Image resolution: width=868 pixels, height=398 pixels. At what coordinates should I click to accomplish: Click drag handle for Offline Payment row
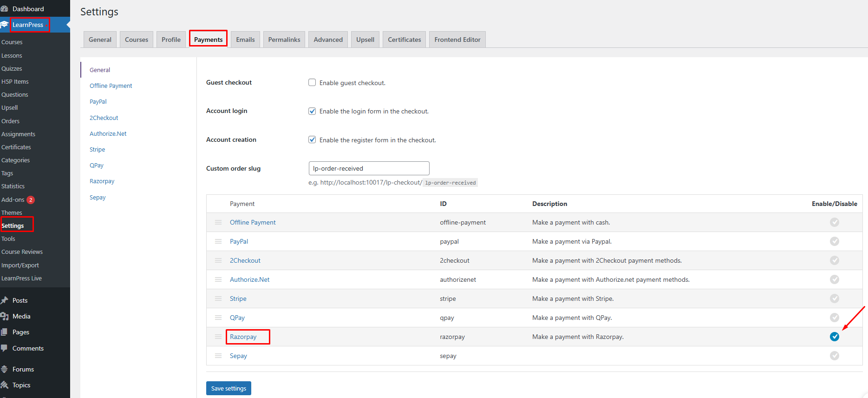(x=218, y=222)
